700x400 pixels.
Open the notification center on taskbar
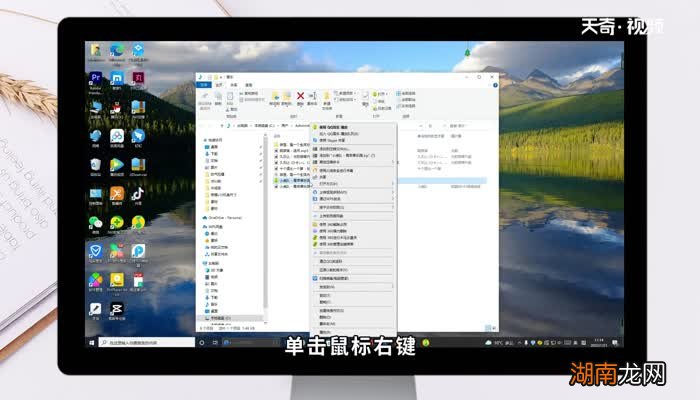pyautogui.click(x=615, y=342)
